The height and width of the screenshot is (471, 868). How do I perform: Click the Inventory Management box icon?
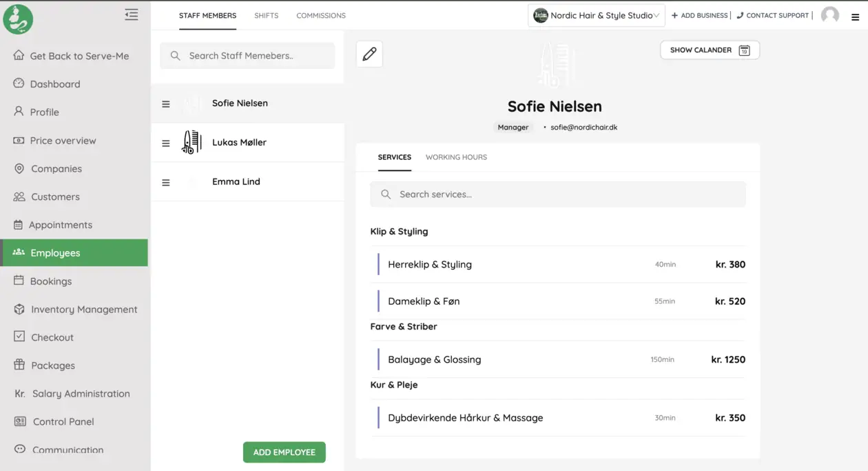[19, 309]
